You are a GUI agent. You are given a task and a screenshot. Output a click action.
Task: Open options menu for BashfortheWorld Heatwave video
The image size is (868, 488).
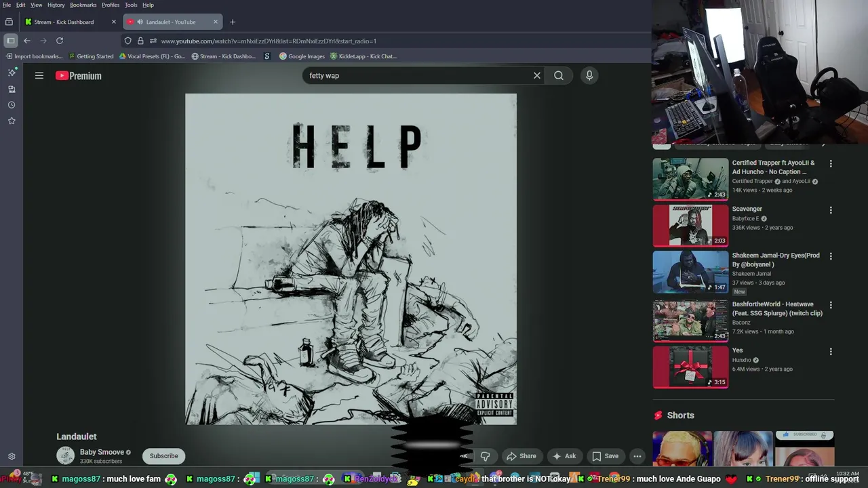tap(831, 305)
